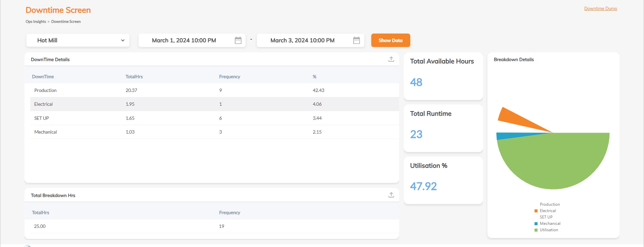Click the Downtime Screen breadcrumb
The height and width of the screenshot is (247, 644).
[x=66, y=21]
